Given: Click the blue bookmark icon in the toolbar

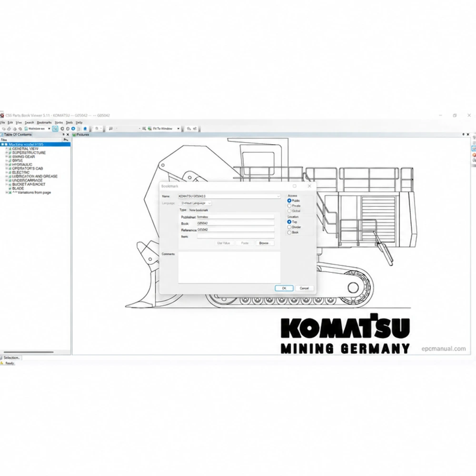Looking at the screenshot, I should (85, 129).
